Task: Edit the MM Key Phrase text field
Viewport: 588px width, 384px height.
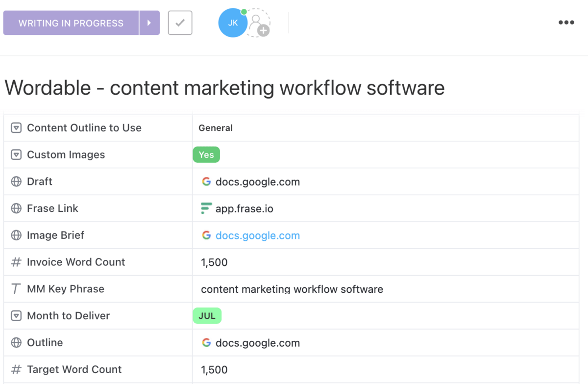Action: pyautogui.click(x=292, y=289)
